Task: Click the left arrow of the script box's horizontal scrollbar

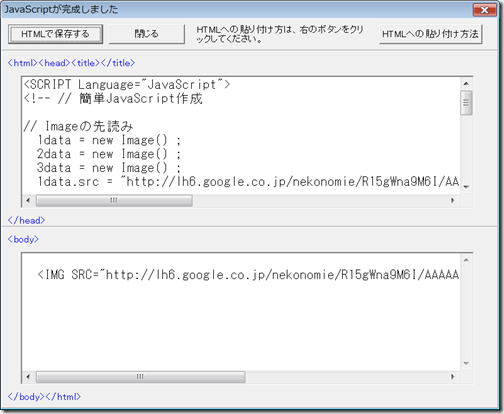Action: click(28, 200)
